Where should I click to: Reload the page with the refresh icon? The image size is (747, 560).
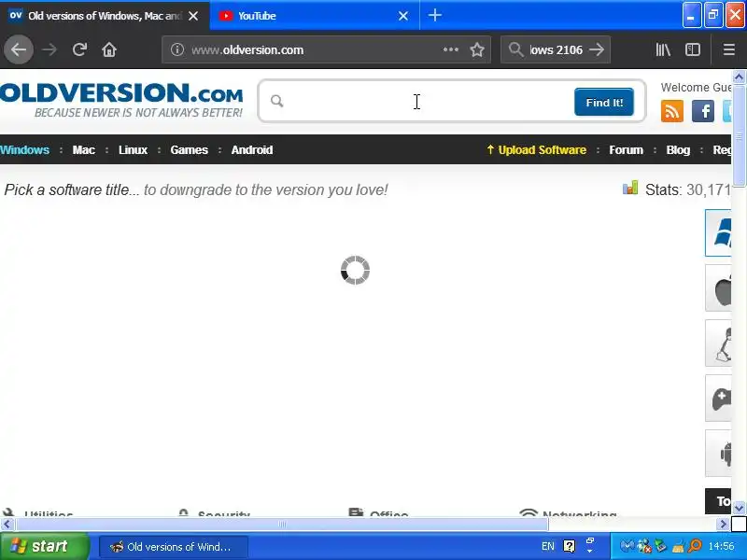(79, 49)
